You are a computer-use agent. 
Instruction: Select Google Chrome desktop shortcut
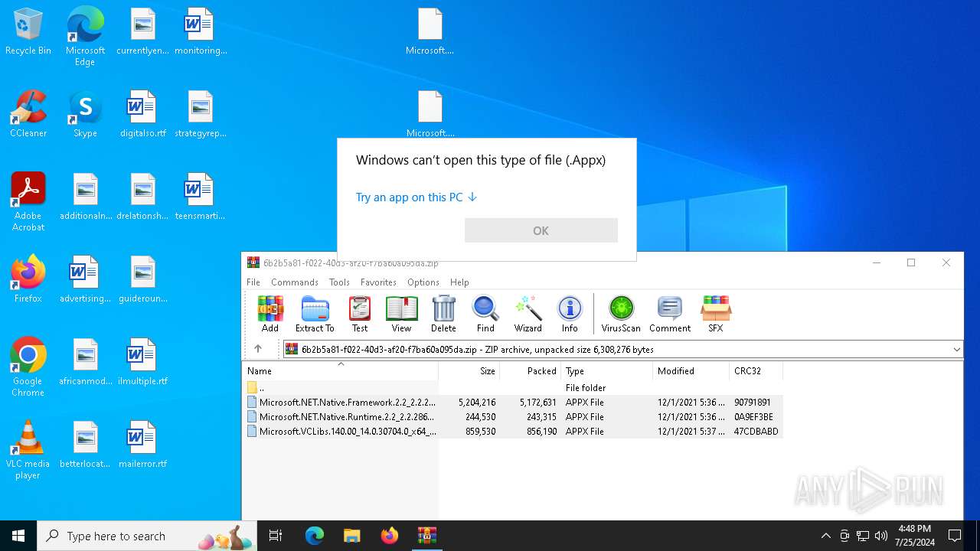point(28,367)
